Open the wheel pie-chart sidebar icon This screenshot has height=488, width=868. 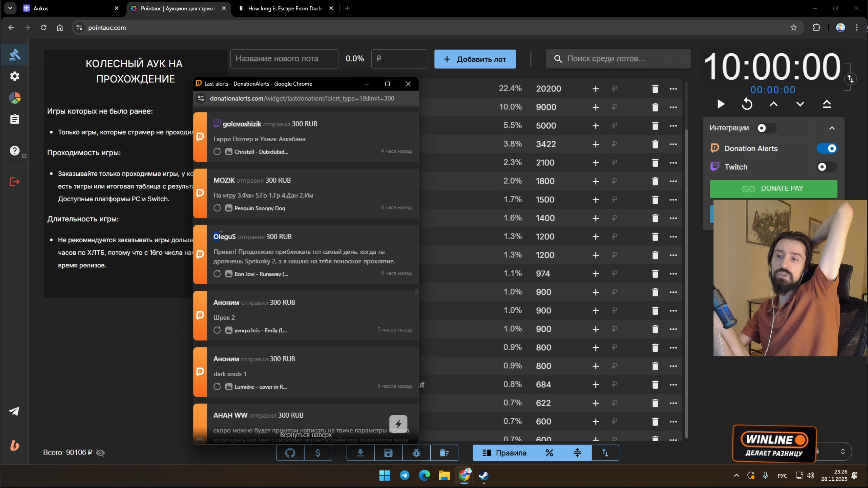coord(14,98)
